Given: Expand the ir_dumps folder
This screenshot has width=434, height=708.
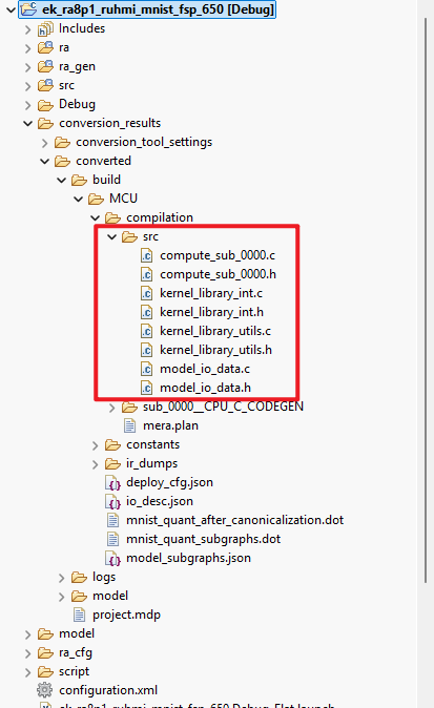Looking at the screenshot, I should coord(95,464).
